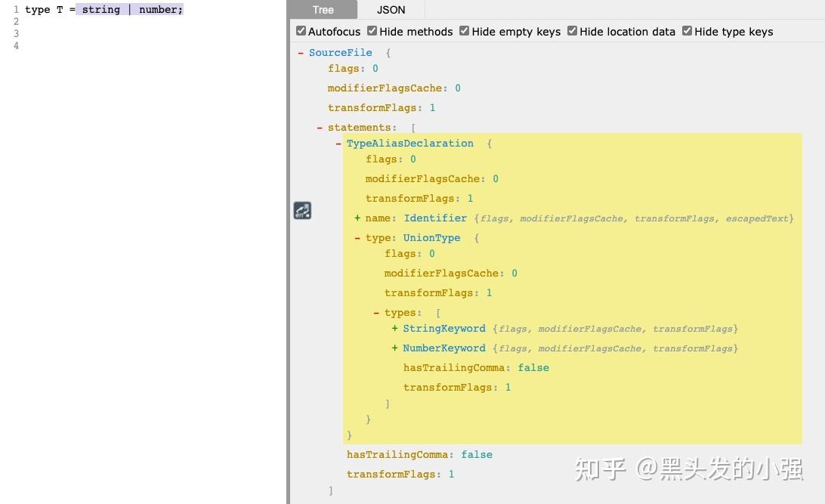The height and width of the screenshot is (504, 825).
Task: Expand the StringKeyword node
Action: [394, 328]
